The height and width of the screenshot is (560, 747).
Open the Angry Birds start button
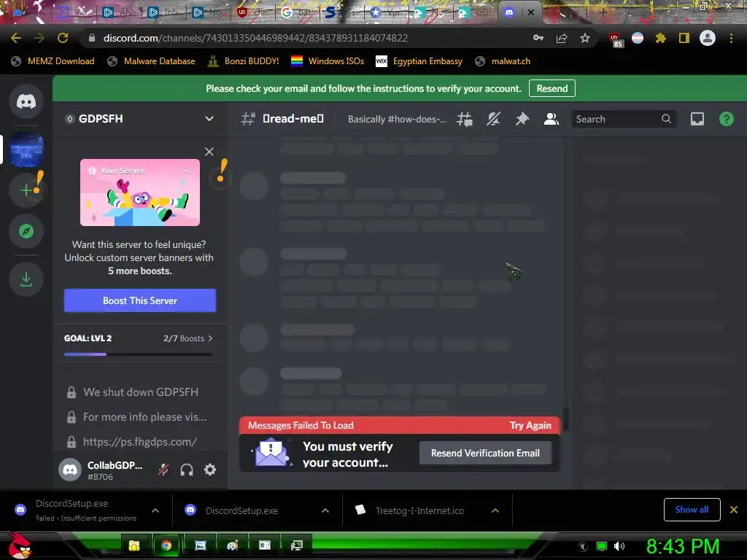click(20, 545)
